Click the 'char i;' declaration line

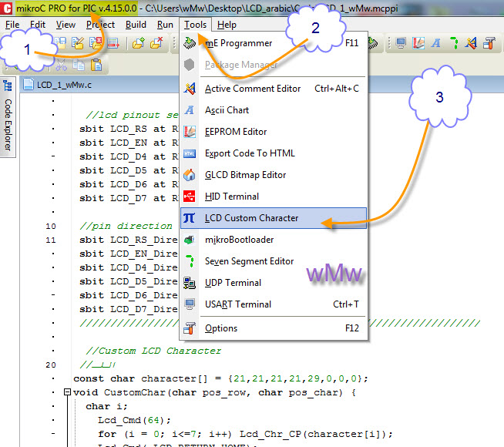(x=106, y=406)
